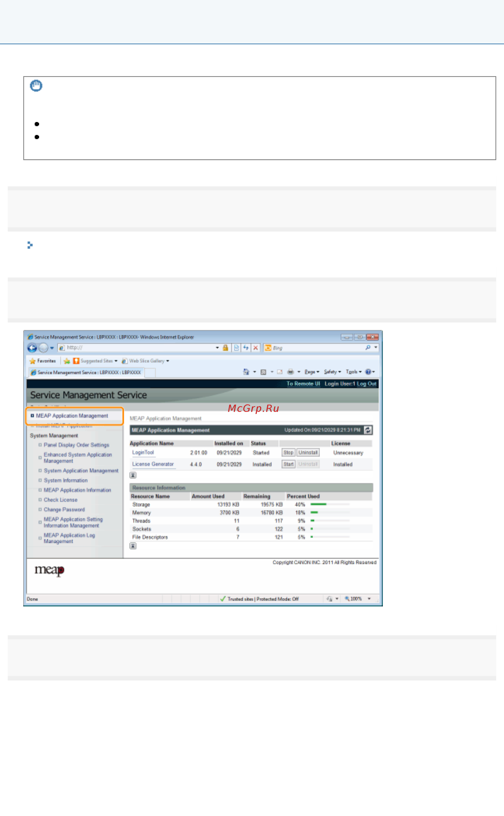Screen dimensions: 504x816
Task: Click Uninstall for LoginTool
Action: 308,453
